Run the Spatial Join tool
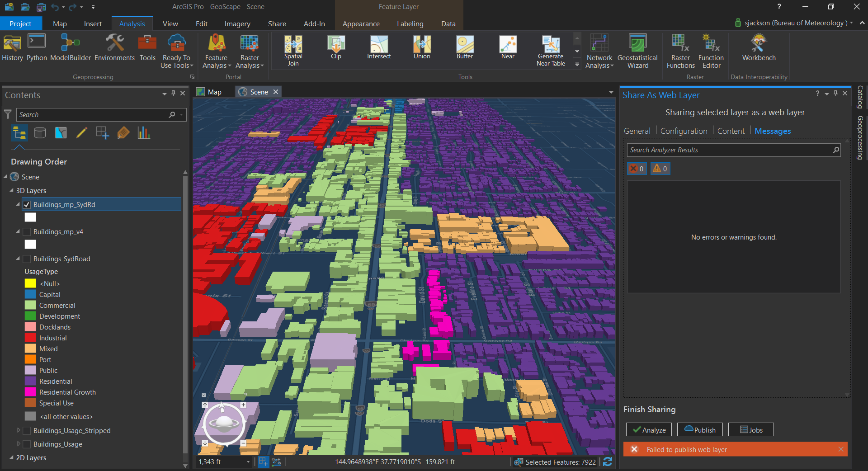The image size is (868, 471). coord(293,51)
